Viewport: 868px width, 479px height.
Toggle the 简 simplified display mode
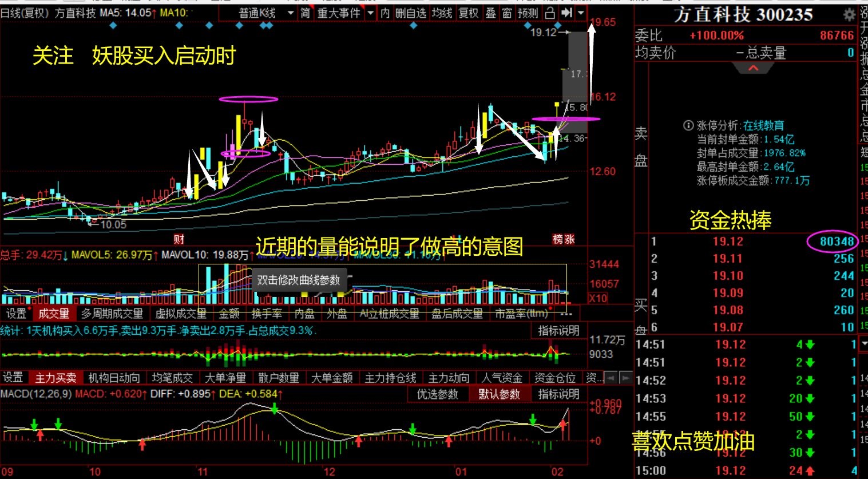tap(306, 13)
